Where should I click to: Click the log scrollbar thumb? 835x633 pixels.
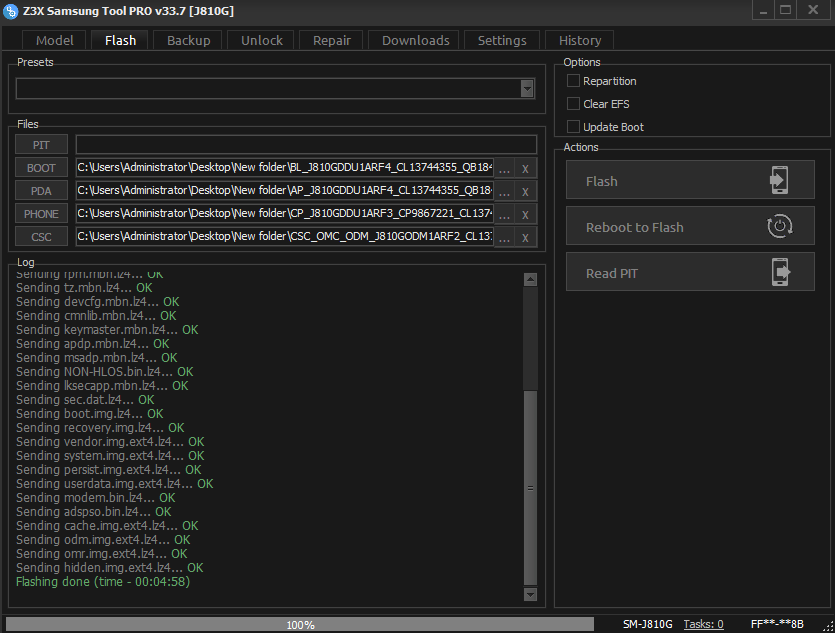tap(530, 488)
